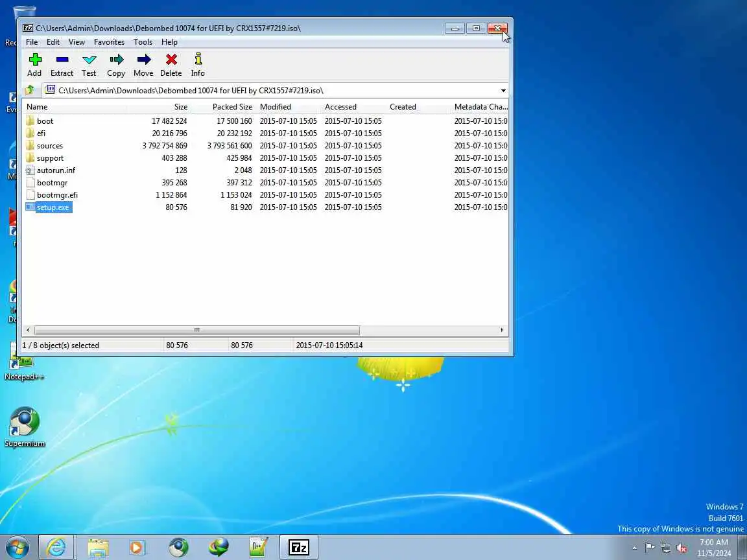Image resolution: width=747 pixels, height=560 pixels.
Task: Sort by Modified column header
Action: click(289, 107)
